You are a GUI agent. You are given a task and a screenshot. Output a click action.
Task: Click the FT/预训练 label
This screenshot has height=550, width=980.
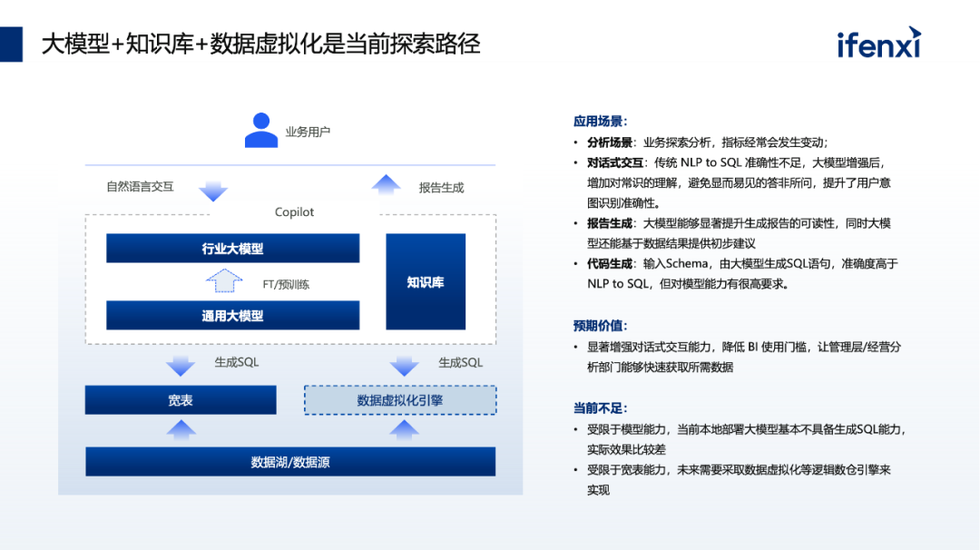pos(286,284)
